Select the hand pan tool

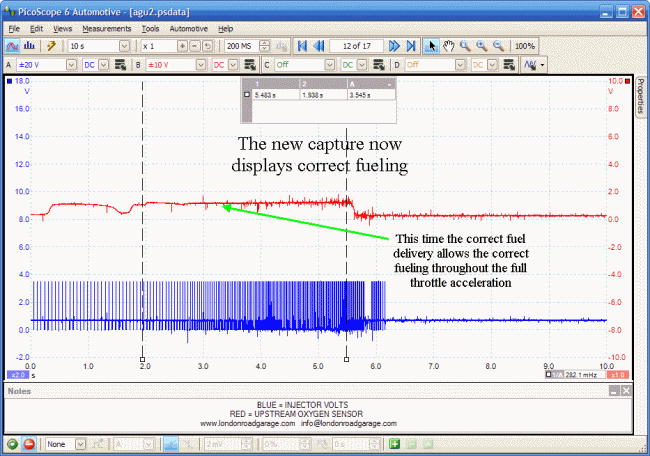click(x=449, y=46)
